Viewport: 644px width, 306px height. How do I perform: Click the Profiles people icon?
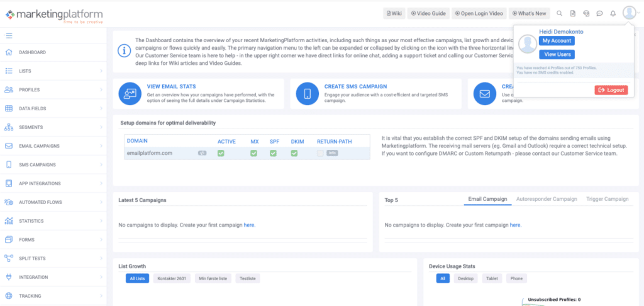pos(9,89)
